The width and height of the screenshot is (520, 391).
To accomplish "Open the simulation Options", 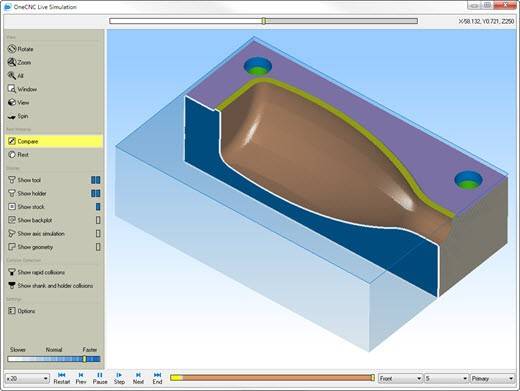I will click(x=21, y=311).
